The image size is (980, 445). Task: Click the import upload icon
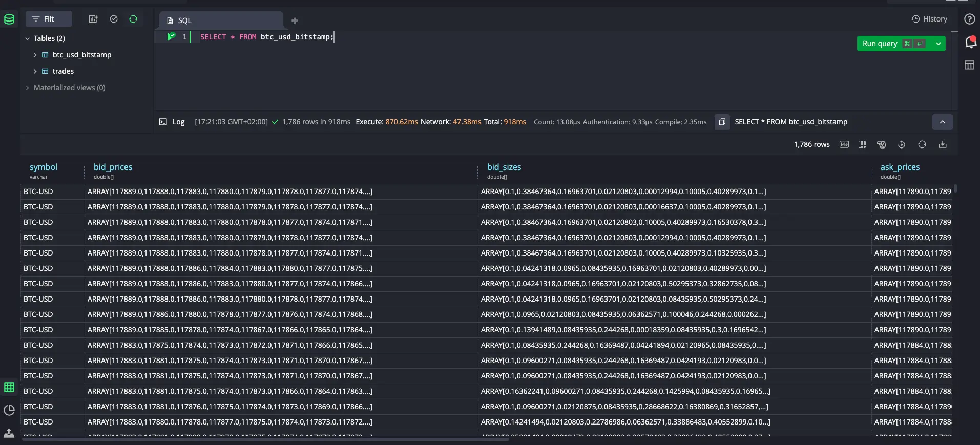coord(9,433)
